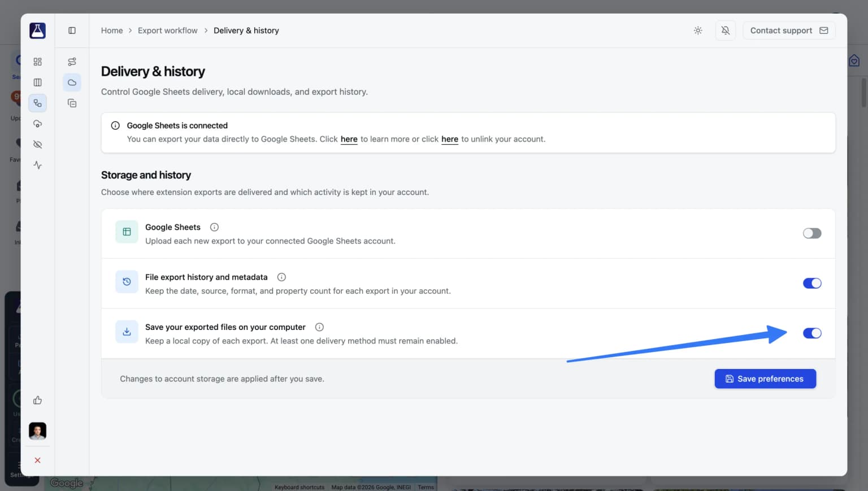This screenshot has height=491, width=868.
Task: Open the cloud delivery sub-nav icon
Action: [72, 82]
